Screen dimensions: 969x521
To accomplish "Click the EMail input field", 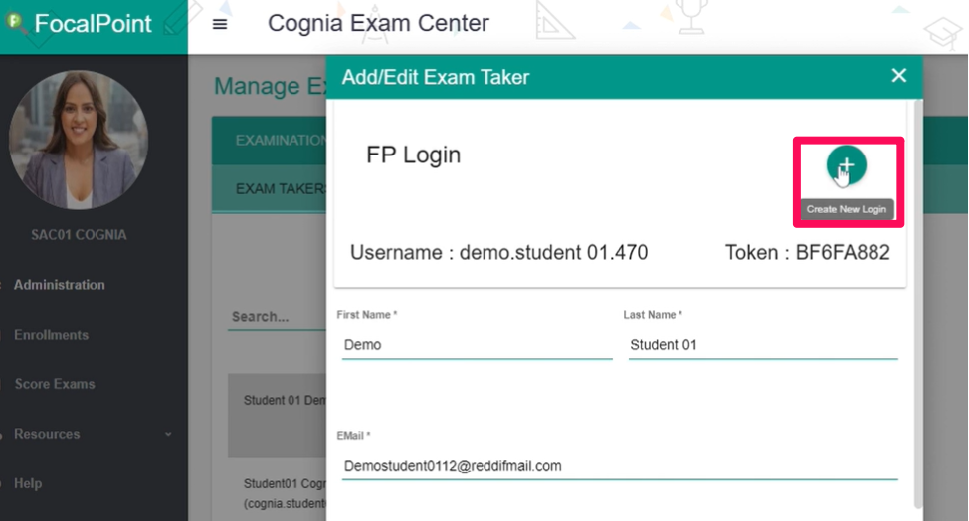I will click(620, 466).
